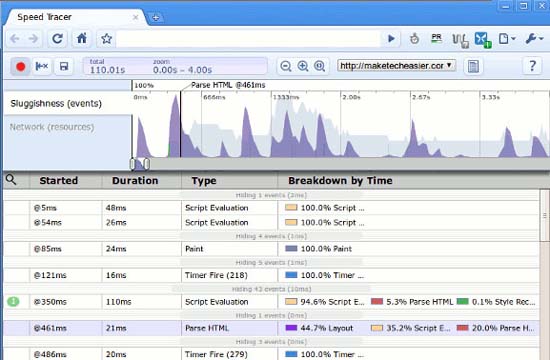Open the report notepad icon

[x=473, y=66]
